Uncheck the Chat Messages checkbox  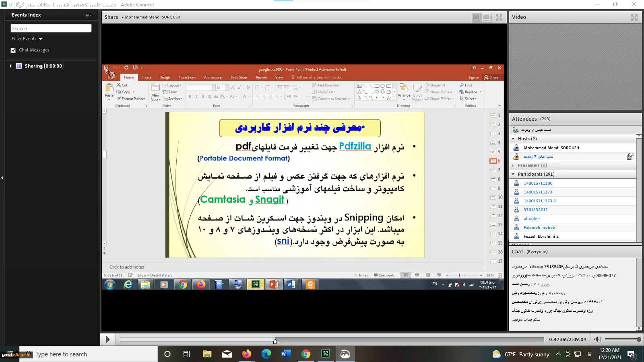point(13,50)
